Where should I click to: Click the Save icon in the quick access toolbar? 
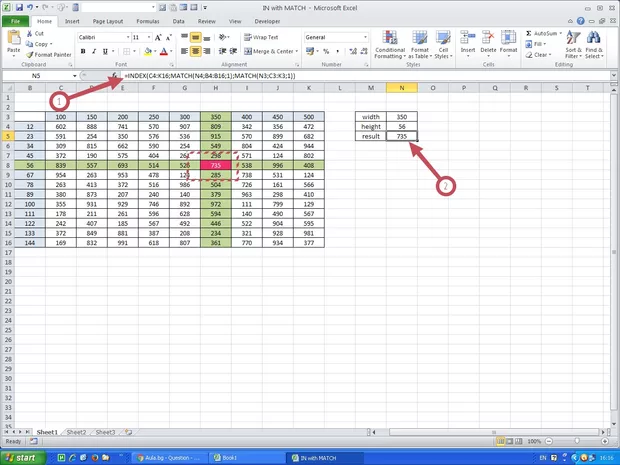(x=19, y=7)
